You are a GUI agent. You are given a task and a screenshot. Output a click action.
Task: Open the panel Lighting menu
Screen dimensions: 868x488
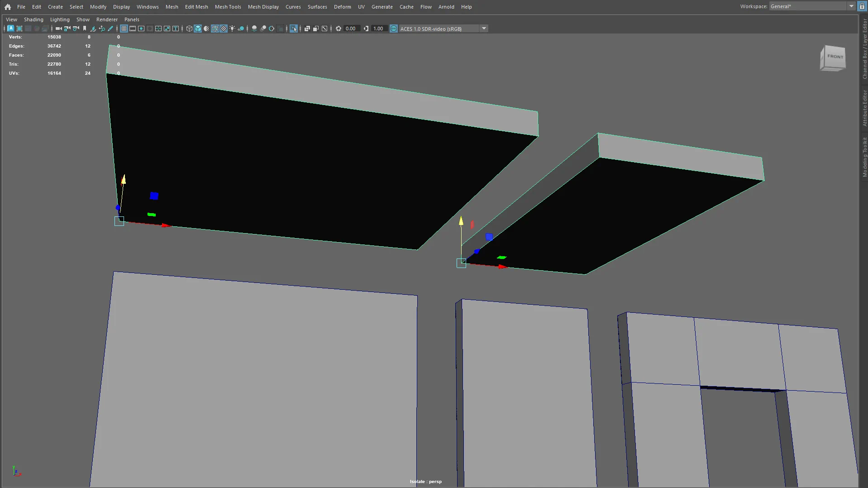60,19
